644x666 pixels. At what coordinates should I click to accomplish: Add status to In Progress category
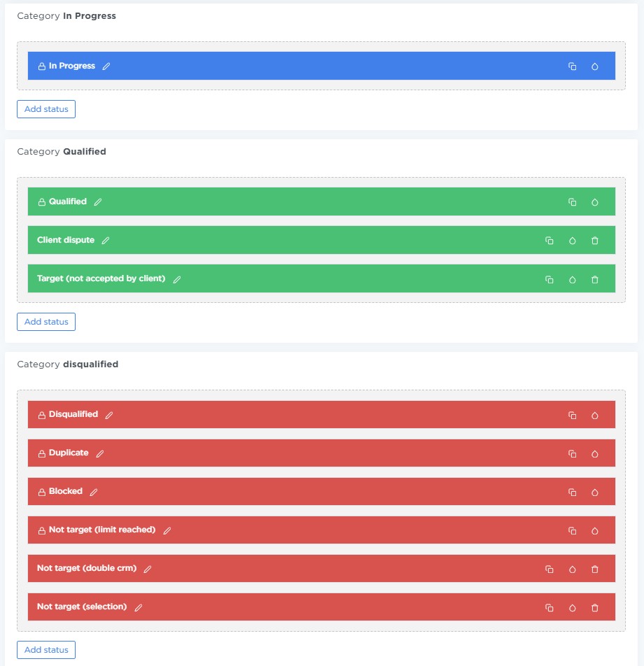pyautogui.click(x=46, y=109)
